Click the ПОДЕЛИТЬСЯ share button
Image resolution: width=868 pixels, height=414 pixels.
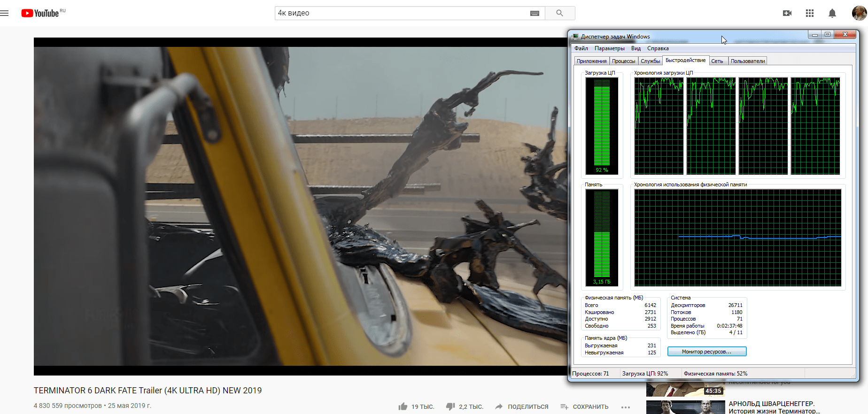[522, 406]
